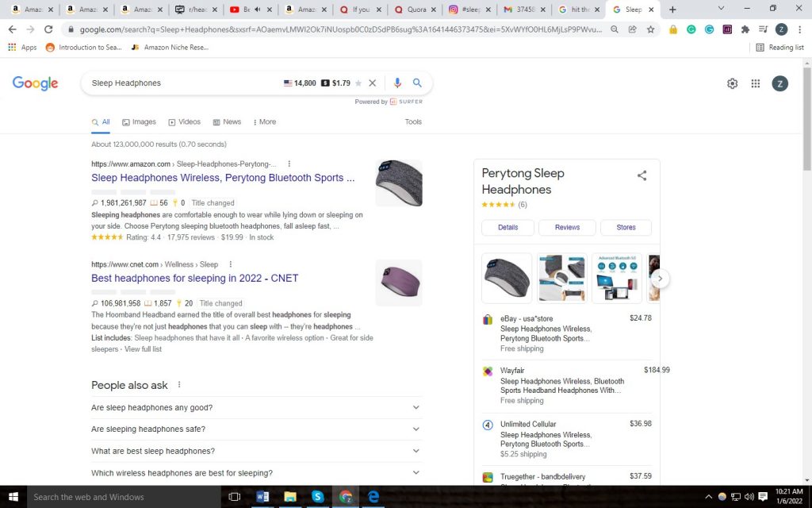Open a new browser tab
This screenshot has height=508, width=812.
672,10
